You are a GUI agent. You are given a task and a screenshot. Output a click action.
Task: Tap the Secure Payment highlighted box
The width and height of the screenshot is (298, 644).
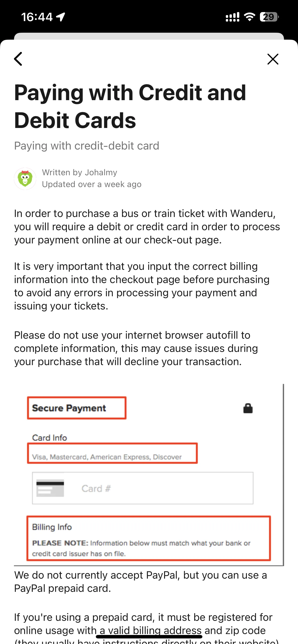click(x=77, y=408)
